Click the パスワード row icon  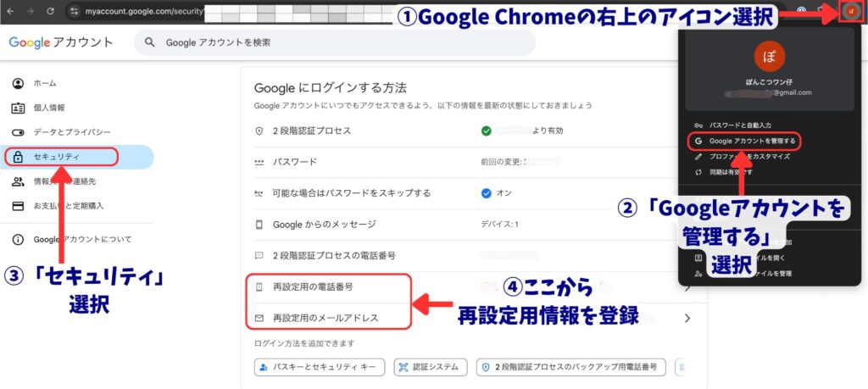click(259, 162)
